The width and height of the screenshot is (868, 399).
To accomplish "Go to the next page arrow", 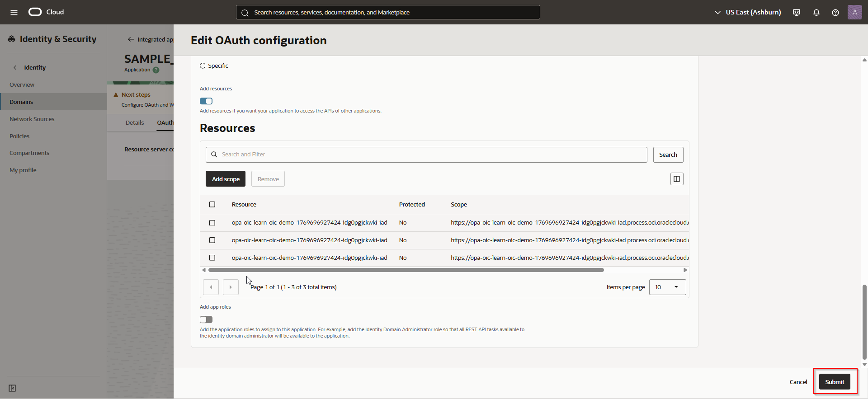I will coord(231,287).
